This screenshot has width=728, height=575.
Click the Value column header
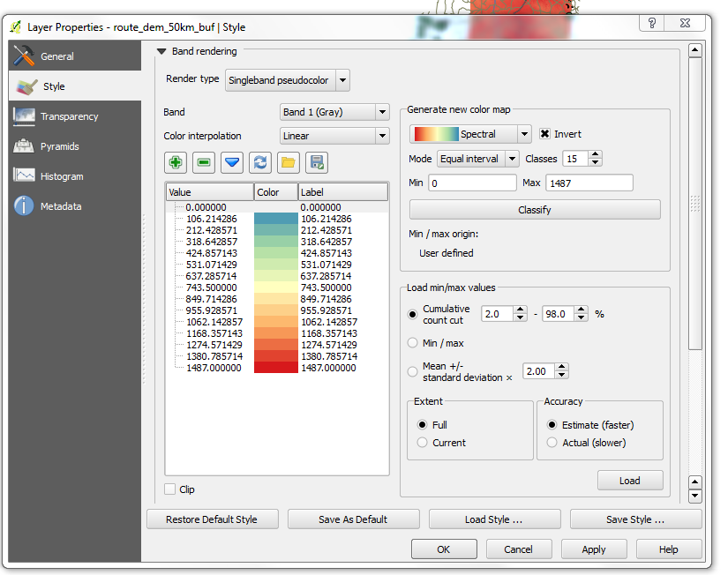click(210, 192)
